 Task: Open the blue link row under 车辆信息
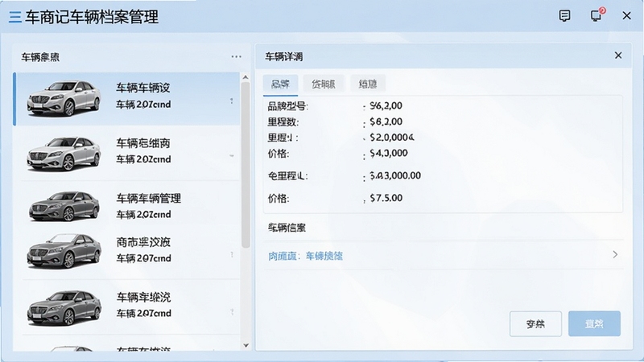[443, 256]
